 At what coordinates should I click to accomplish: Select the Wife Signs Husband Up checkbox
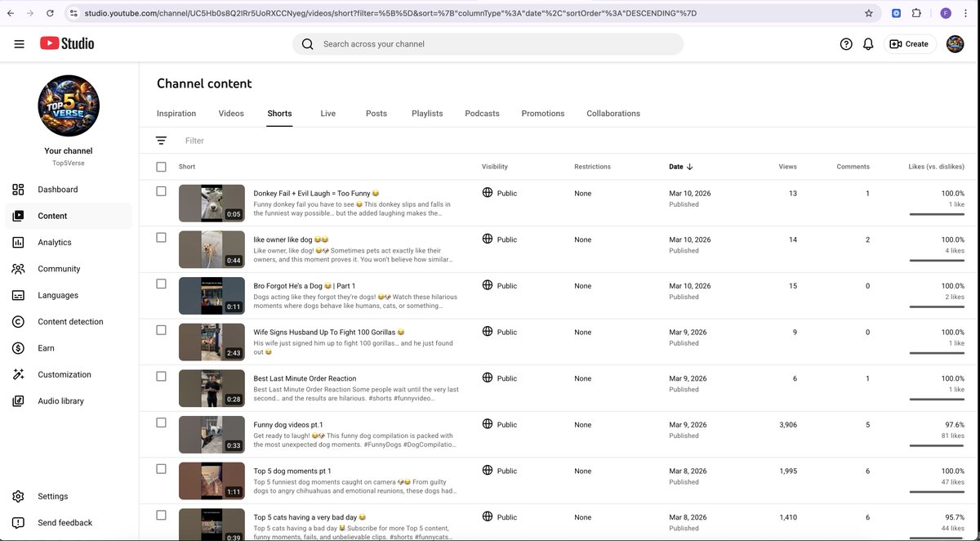pyautogui.click(x=161, y=330)
